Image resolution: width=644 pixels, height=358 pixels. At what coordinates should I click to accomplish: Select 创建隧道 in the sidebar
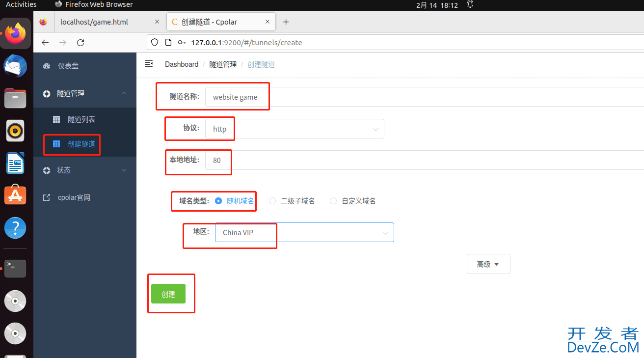85,144
